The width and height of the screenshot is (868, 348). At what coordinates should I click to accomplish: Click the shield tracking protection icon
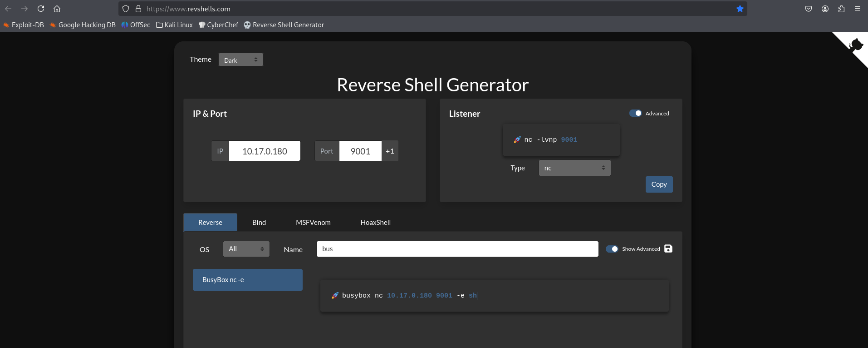[x=126, y=9]
